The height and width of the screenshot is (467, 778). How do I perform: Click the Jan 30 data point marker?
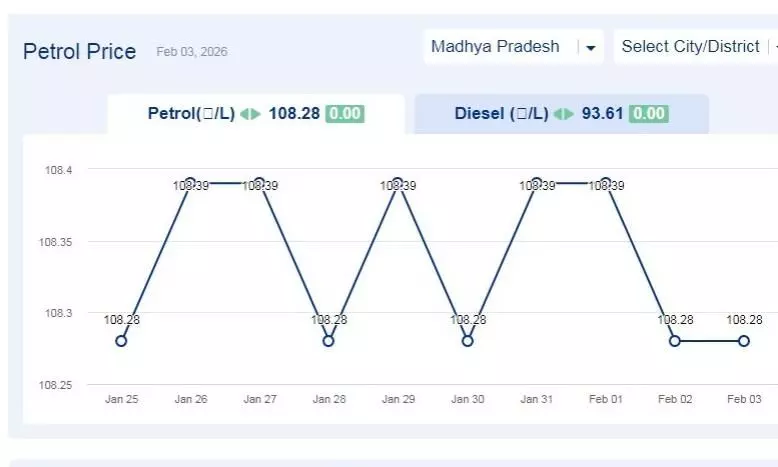tap(467, 341)
